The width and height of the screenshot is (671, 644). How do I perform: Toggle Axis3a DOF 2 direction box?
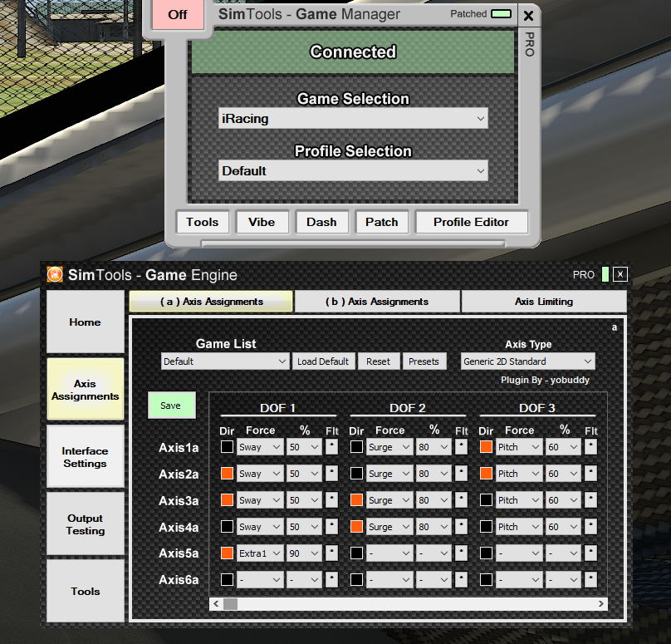coord(356,499)
